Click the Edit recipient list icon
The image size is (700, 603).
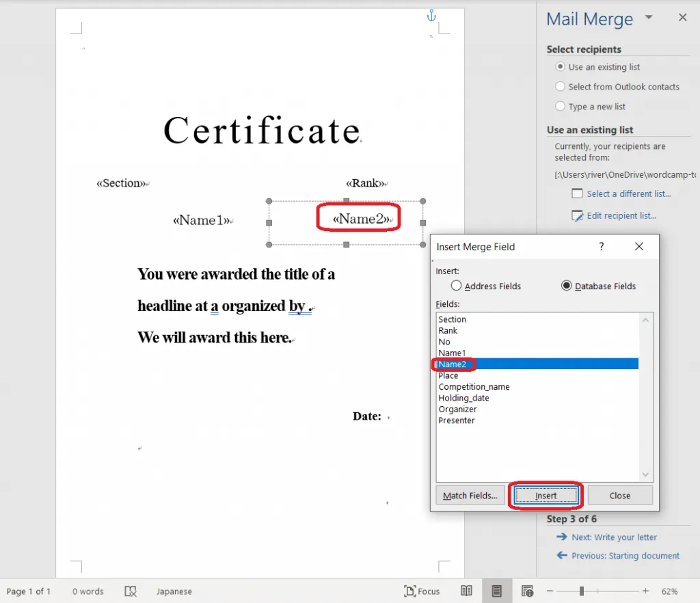click(578, 216)
